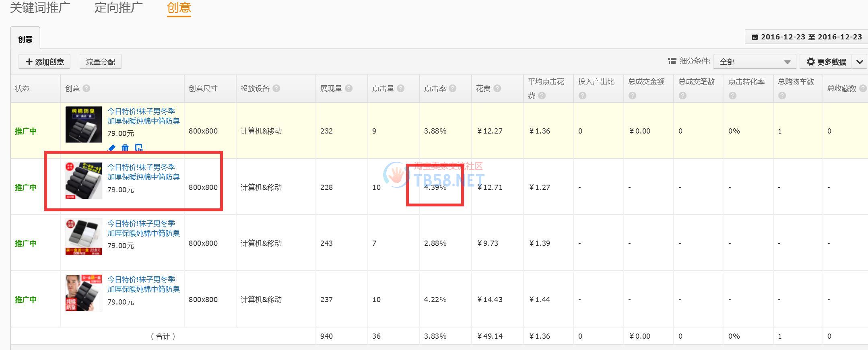Open the 2016-12-23 date range picker
The height and width of the screenshot is (350, 868).
[x=807, y=37]
